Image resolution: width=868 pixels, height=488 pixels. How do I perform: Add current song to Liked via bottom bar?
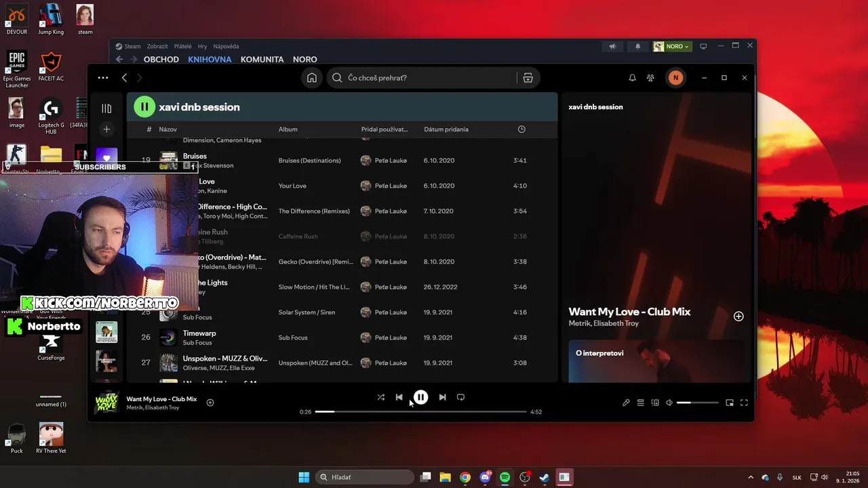click(210, 403)
